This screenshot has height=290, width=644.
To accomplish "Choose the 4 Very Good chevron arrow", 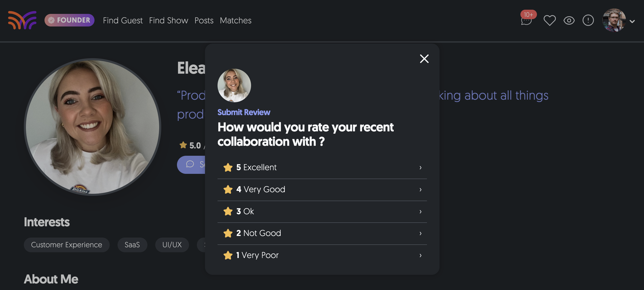I will [x=420, y=190].
